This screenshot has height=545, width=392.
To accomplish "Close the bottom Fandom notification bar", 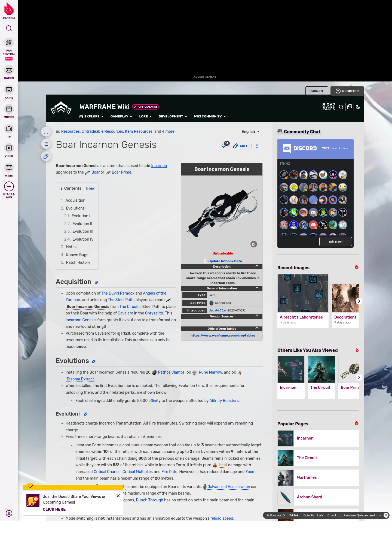I will (386, 515).
